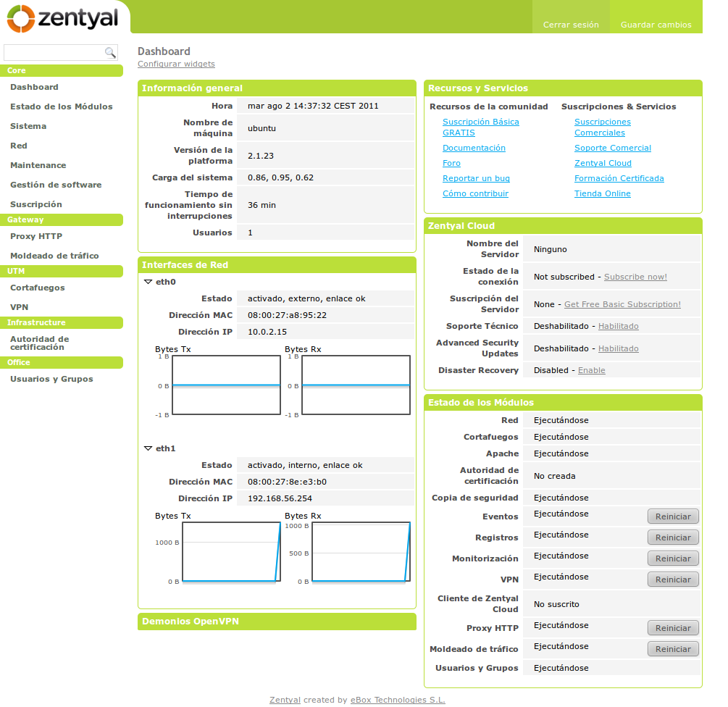The image size is (728, 707).
Task: Click the search magnifier icon
Action: click(110, 52)
